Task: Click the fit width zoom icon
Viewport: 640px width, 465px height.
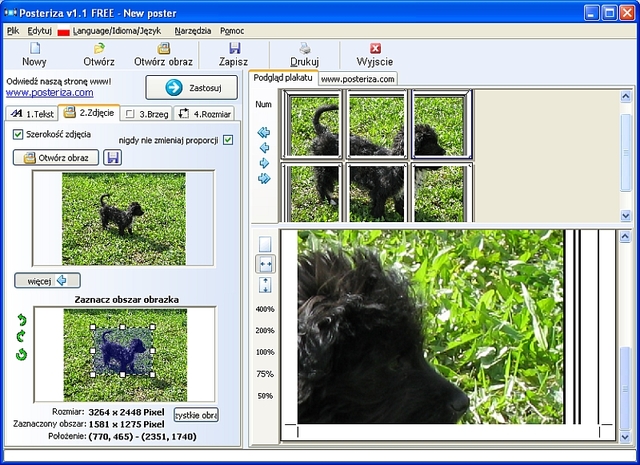Action: (x=265, y=264)
